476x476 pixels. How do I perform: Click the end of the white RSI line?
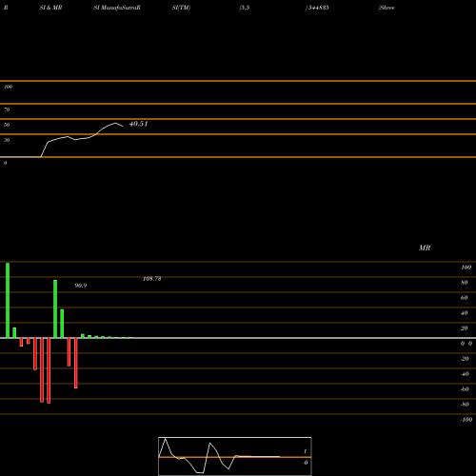123,127
